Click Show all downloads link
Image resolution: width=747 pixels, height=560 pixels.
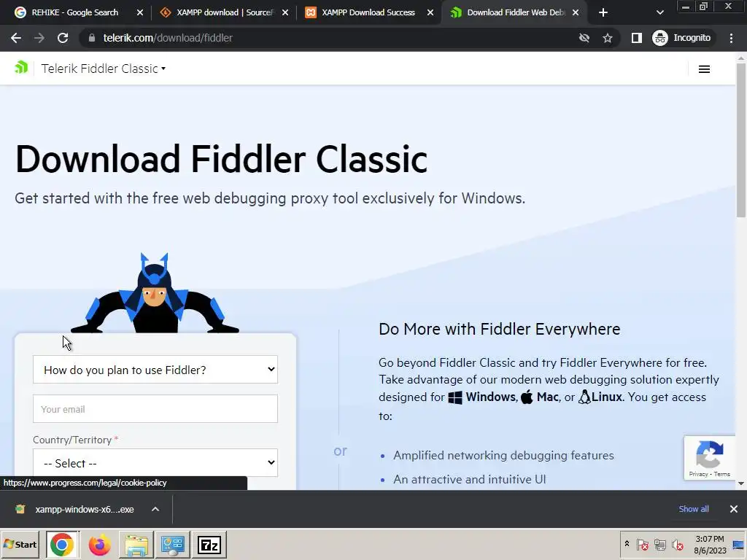click(x=694, y=509)
